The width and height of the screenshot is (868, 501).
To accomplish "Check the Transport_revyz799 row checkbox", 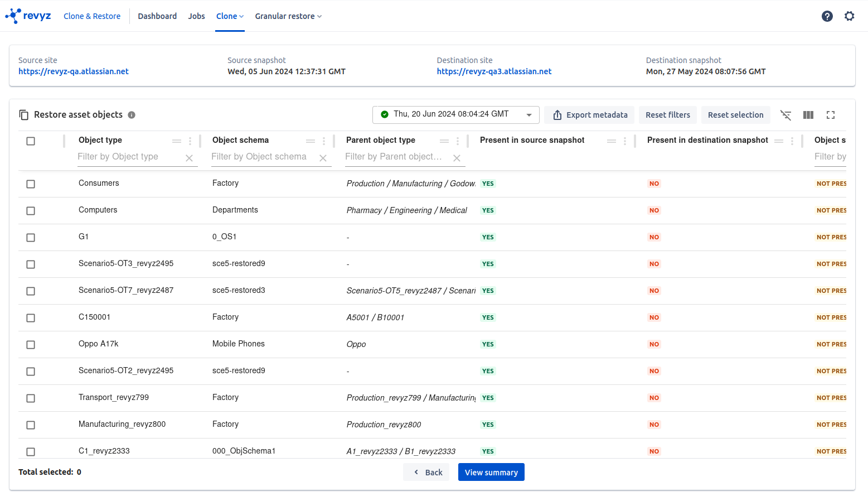I will [31, 398].
